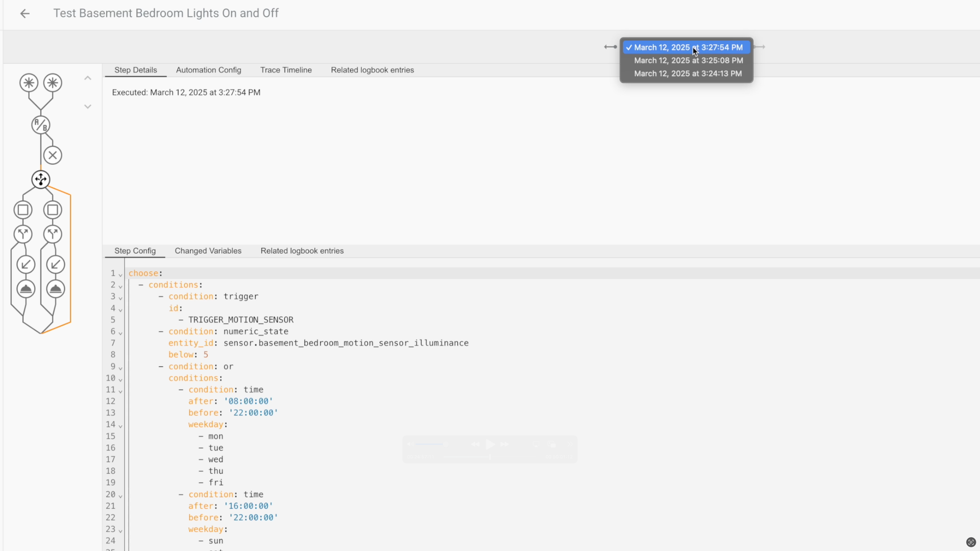The height and width of the screenshot is (551, 980).
Task: Select the left diagonal-arrow node
Action: (26, 264)
